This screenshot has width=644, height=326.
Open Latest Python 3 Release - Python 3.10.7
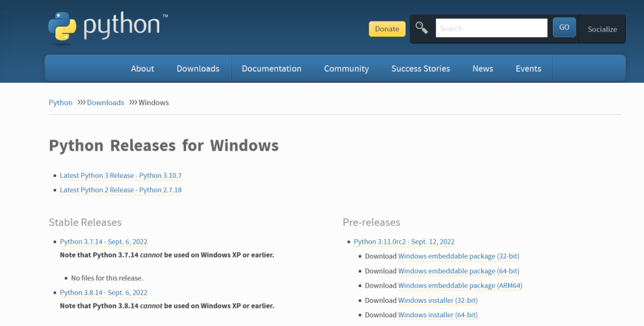pyautogui.click(x=121, y=175)
